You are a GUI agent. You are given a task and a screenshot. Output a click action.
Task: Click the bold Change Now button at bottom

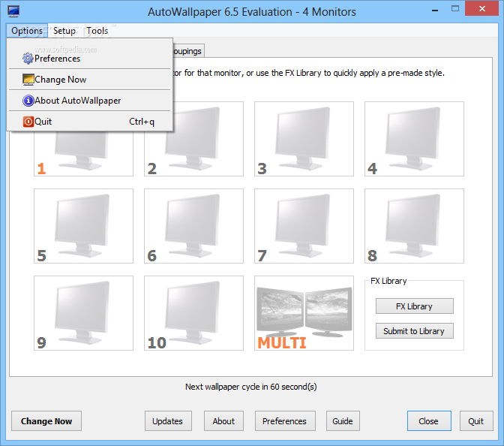(x=46, y=421)
